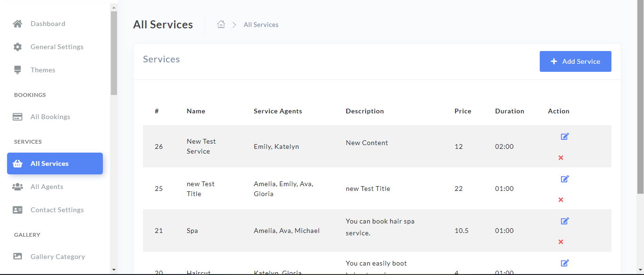
Task: Select the General Settings gear icon
Action: coord(17,46)
